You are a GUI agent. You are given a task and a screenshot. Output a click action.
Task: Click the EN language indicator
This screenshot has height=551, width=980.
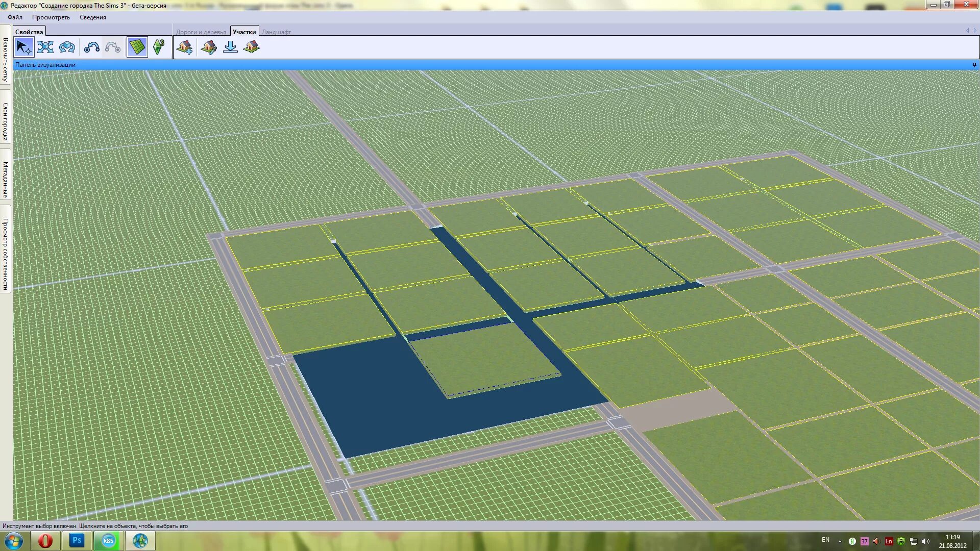coord(825,540)
